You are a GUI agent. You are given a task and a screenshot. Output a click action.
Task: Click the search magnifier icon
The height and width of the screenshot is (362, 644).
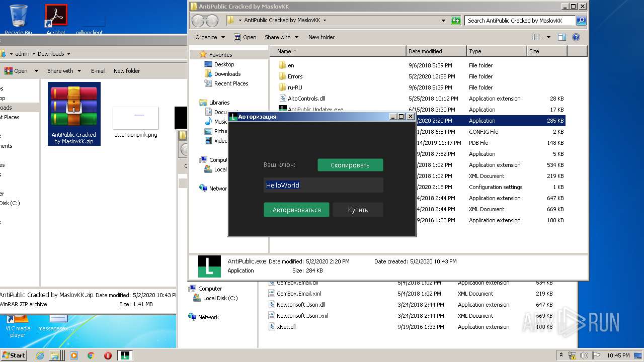coord(581,21)
